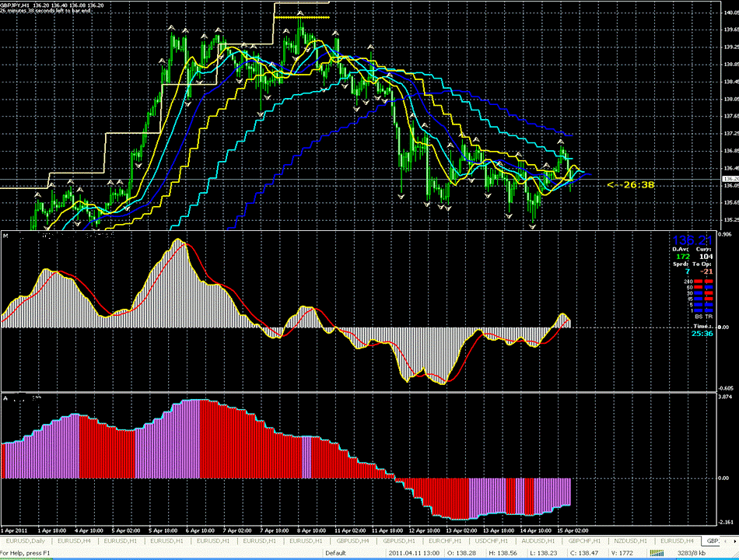Click the cyan 25:36 timer value
Viewport: 739px width, 560px height.
[x=702, y=334]
